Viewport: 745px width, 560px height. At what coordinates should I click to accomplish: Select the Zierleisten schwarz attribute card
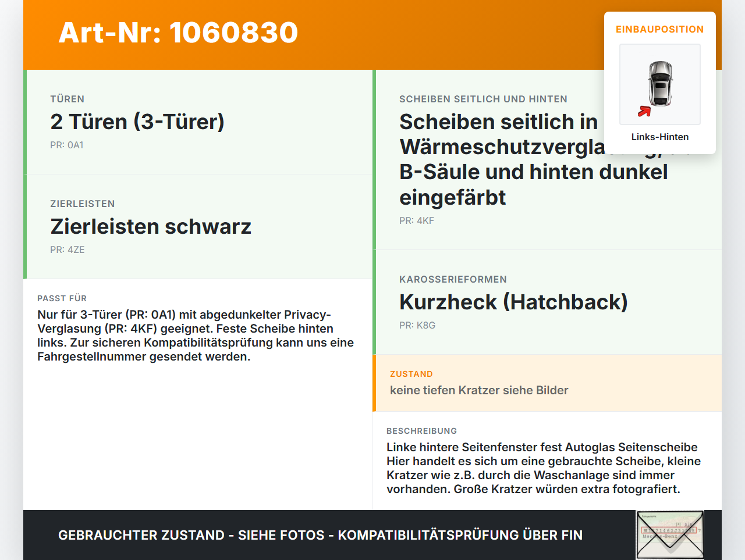[x=198, y=227]
